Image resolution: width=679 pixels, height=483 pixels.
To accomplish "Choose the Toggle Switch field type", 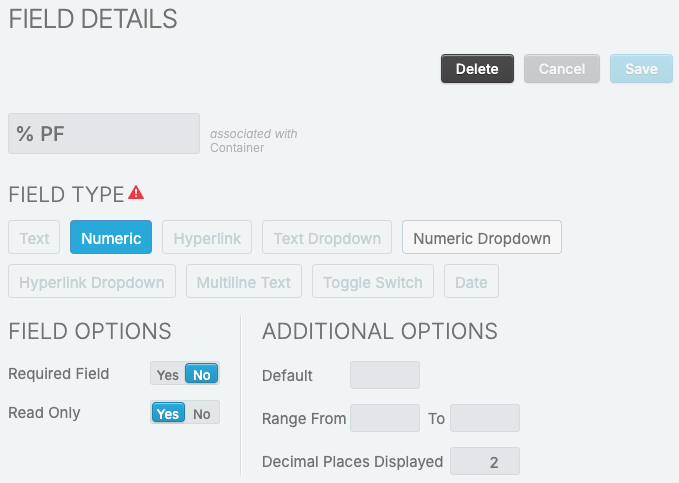I will pyautogui.click(x=374, y=282).
